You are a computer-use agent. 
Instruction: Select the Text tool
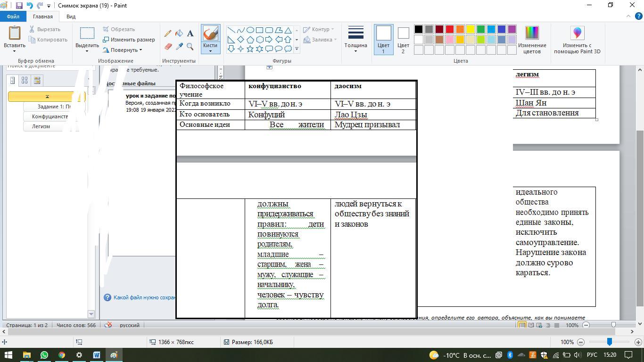pos(190,33)
